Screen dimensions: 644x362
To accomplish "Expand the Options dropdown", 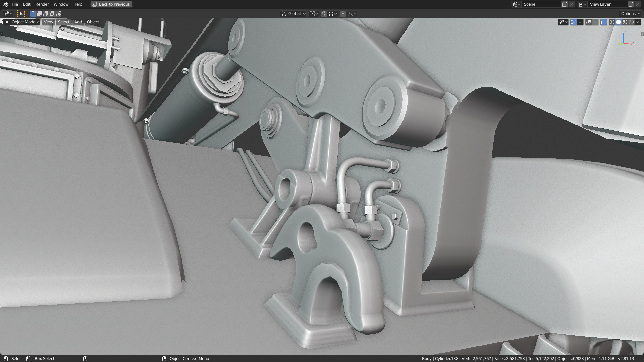I will point(630,14).
